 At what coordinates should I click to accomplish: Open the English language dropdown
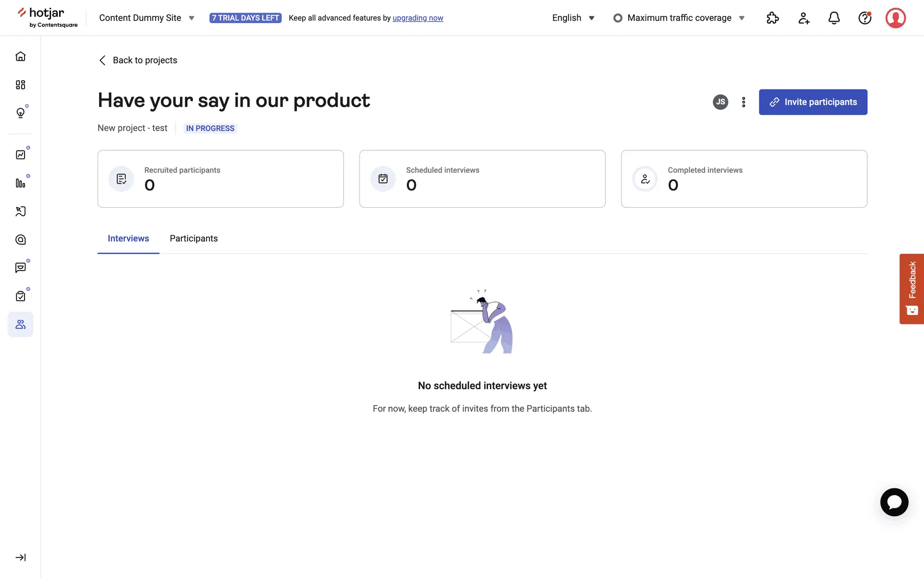(573, 18)
